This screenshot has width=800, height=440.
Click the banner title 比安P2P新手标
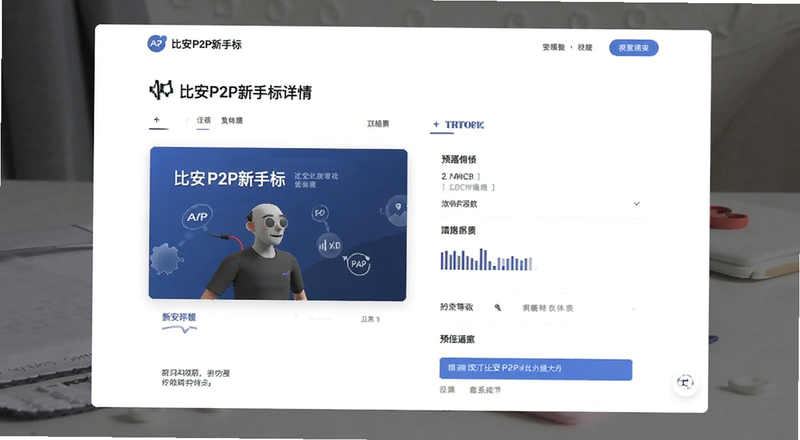(230, 179)
